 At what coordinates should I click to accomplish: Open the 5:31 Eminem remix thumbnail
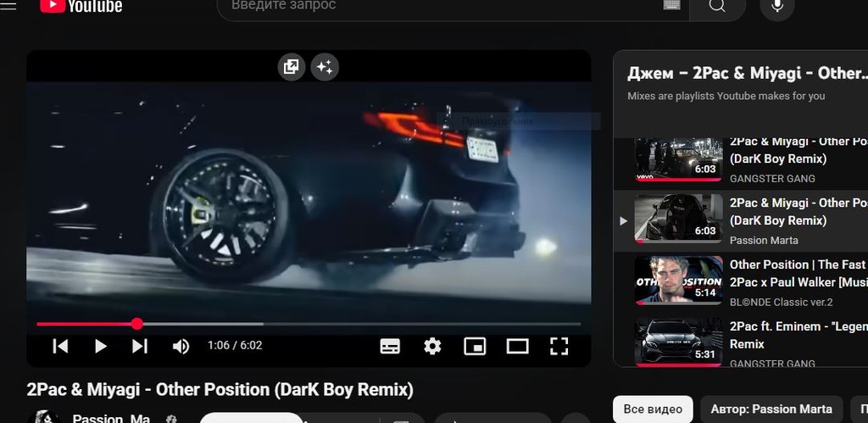tap(678, 342)
